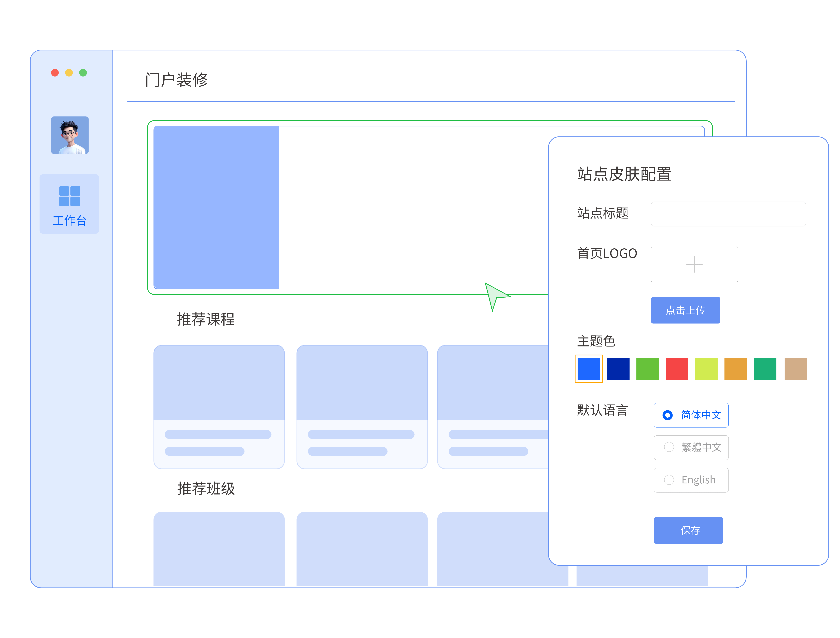Click the user avatar picture
Screen dimensions: 840x638
[70, 135]
